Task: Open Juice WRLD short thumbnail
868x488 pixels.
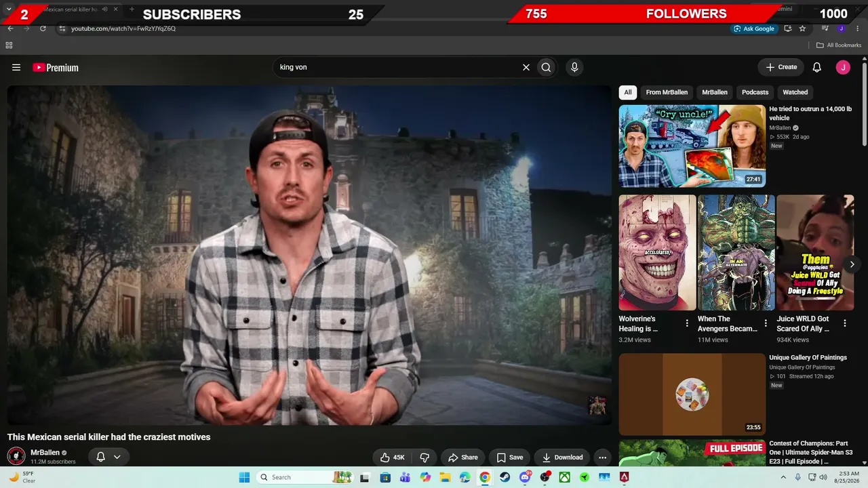Action: (815, 253)
